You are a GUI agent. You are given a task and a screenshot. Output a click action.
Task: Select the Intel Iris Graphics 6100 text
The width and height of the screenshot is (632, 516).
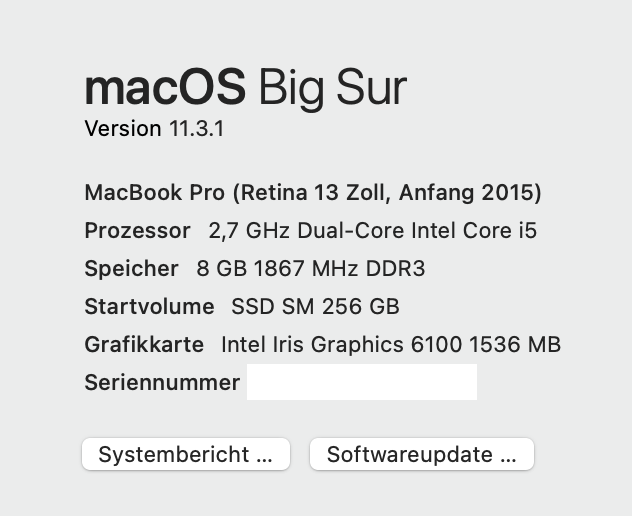(340, 345)
